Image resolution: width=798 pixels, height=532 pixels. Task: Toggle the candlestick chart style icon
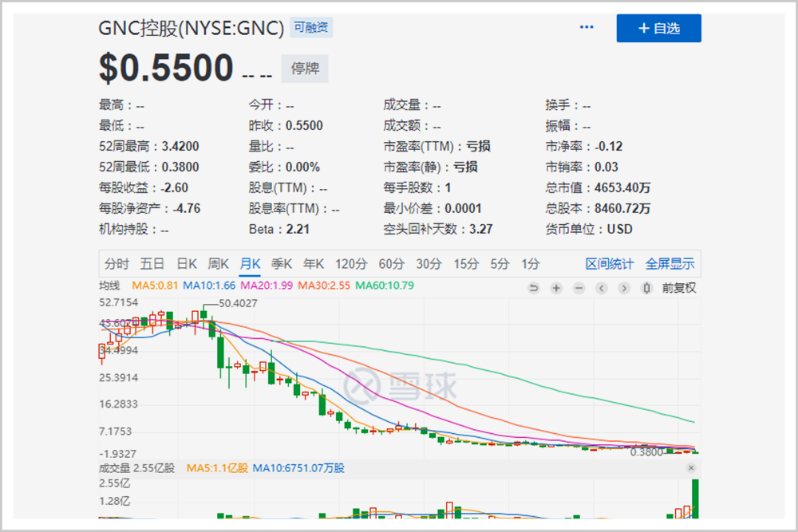coord(646,289)
